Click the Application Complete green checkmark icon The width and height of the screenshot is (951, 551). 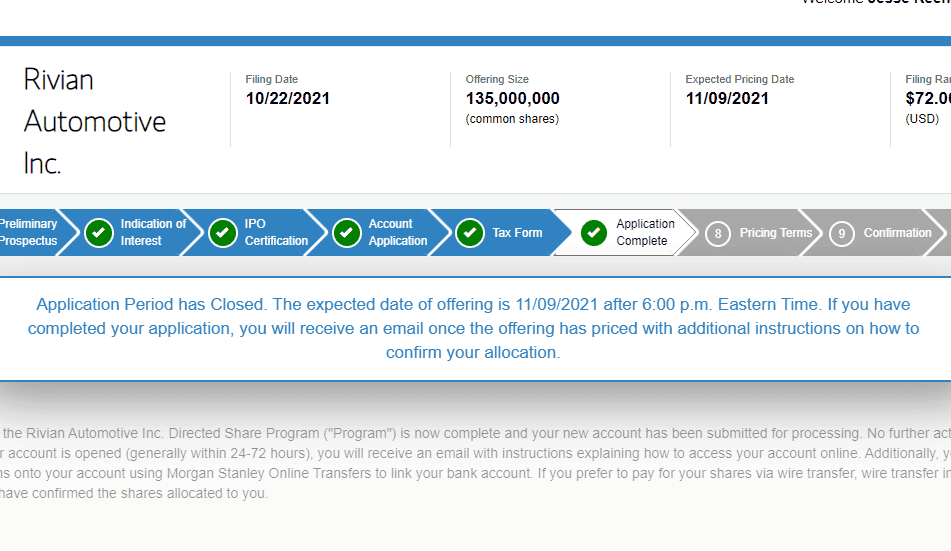tap(594, 233)
